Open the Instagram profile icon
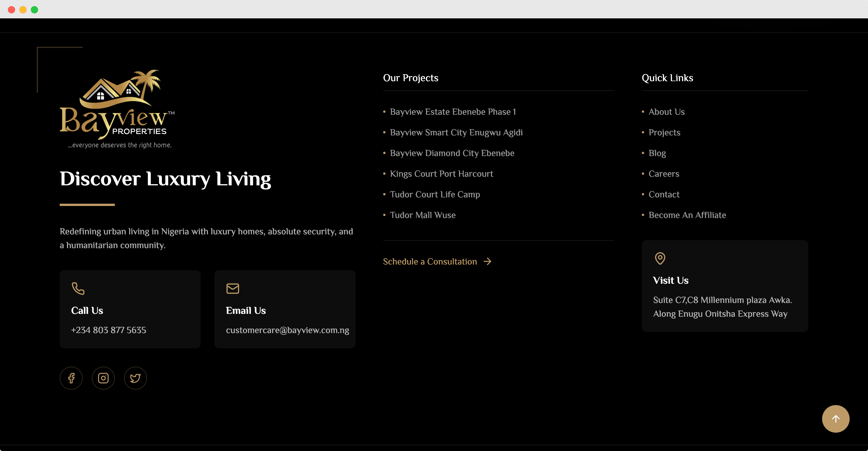The width and height of the screenshot is (868, 451). click(x=103, y=378)
